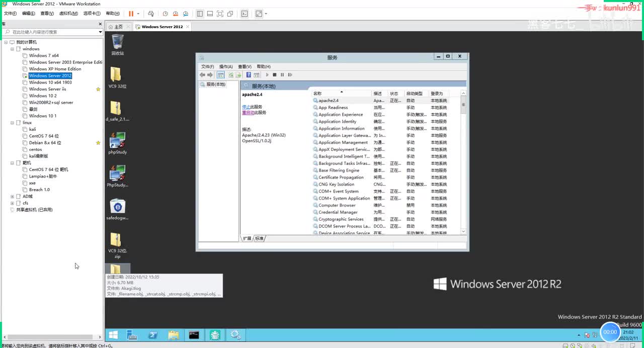Open PowerShell from the guest taskbar

(153, 335)
